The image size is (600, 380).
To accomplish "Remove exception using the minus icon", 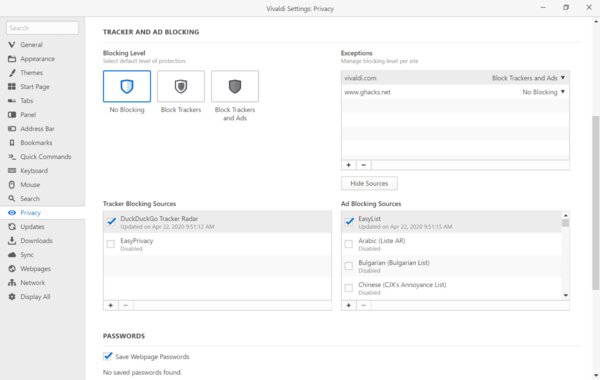I will point(364,165).
